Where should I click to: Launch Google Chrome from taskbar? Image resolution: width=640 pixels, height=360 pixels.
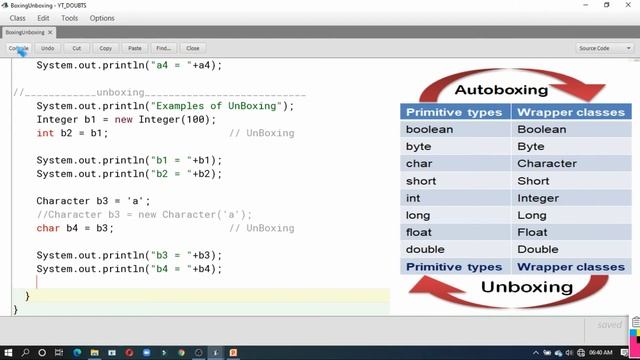coord(181,353)
